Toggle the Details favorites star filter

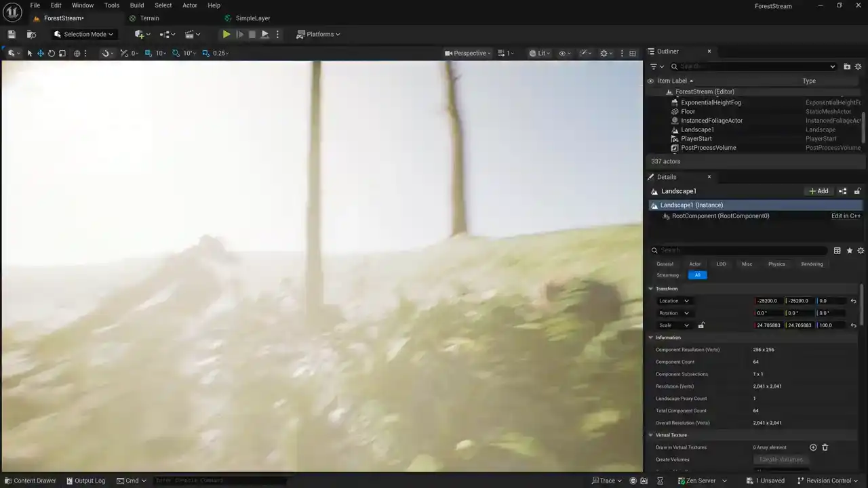(x=849, y=251)
